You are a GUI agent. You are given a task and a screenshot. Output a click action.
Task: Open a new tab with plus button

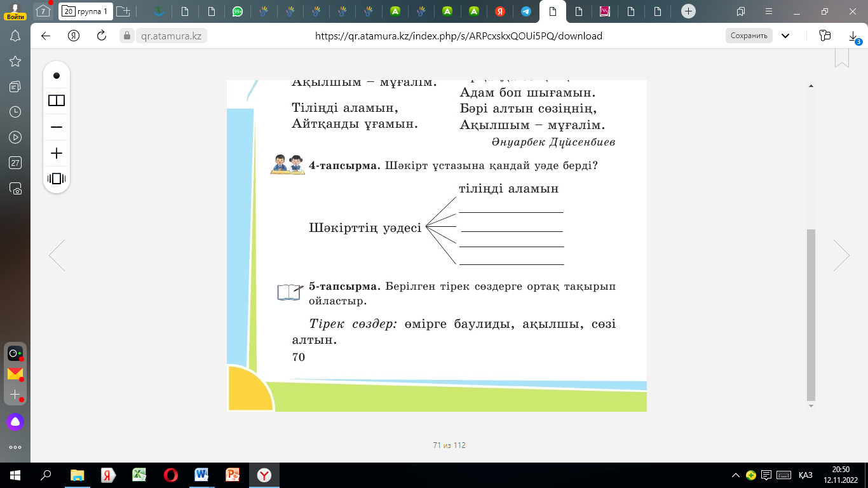click(x=688, y=11)
